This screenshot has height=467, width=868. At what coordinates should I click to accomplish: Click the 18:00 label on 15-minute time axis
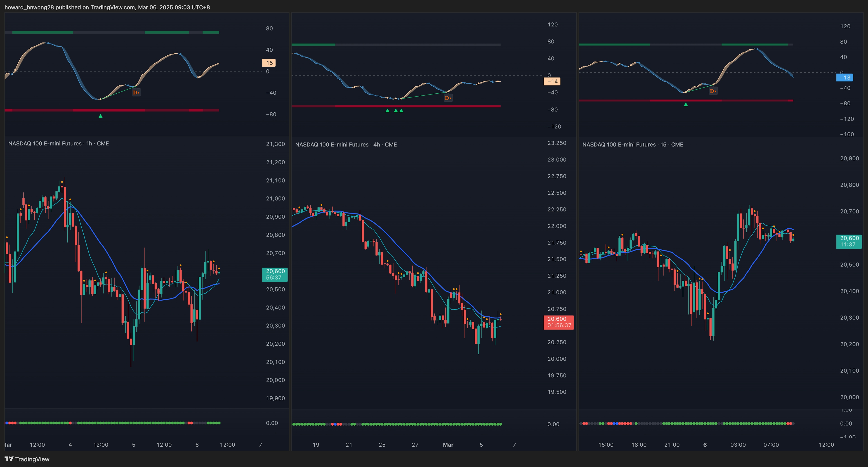(639, 445)
